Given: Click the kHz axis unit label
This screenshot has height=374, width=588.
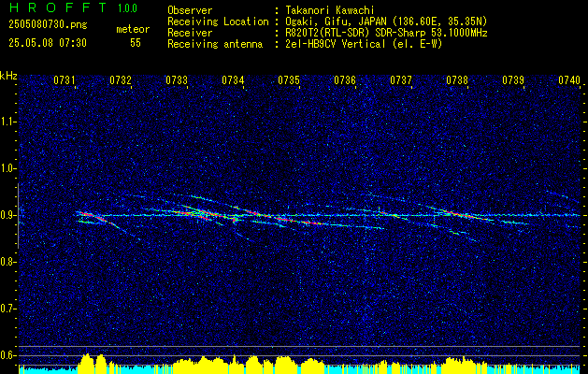Looking at the screenshot, I should 8,76.
